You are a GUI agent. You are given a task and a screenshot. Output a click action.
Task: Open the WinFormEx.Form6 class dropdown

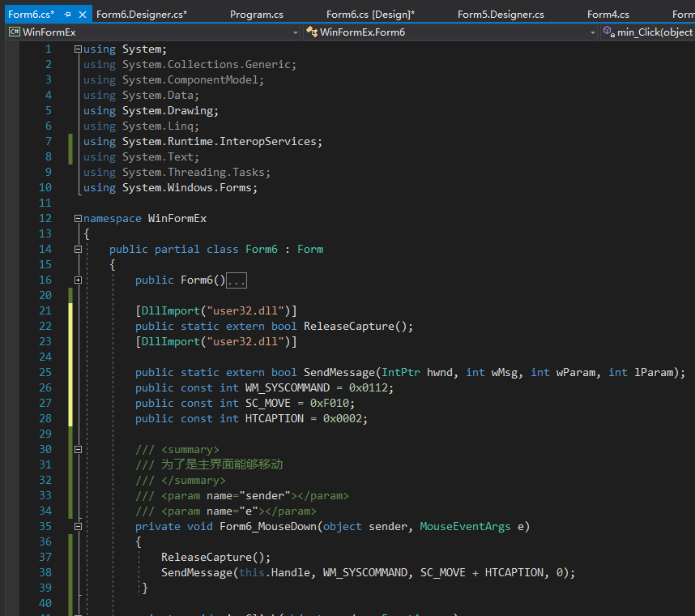click(592, 32)
